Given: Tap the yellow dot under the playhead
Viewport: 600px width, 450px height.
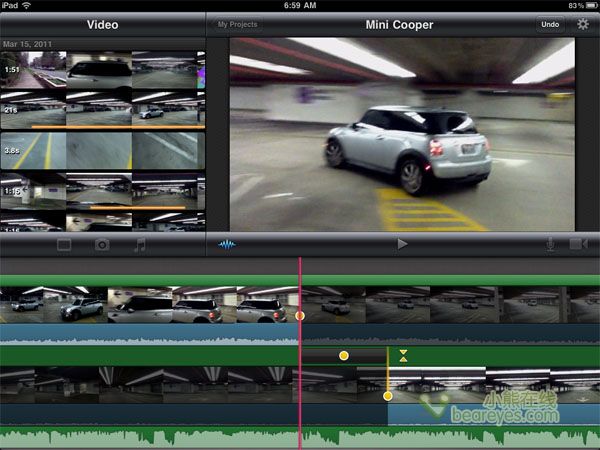Looking at the screenshot, I should coord(300,316).
